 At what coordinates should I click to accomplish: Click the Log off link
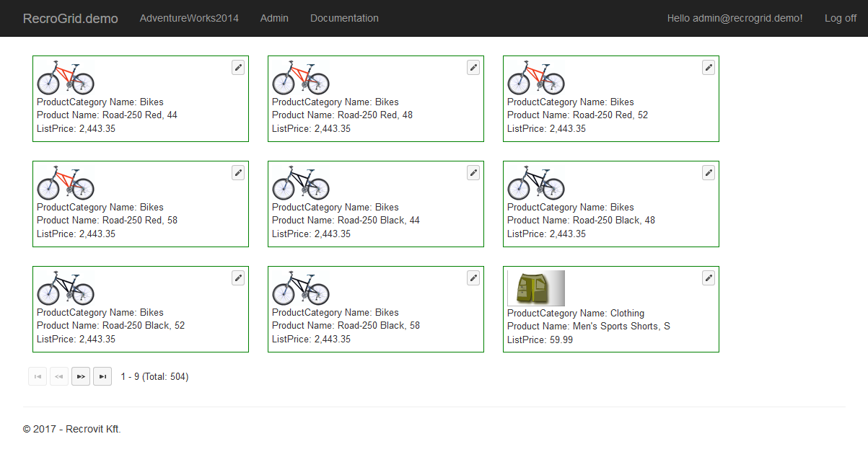(841, 18)
